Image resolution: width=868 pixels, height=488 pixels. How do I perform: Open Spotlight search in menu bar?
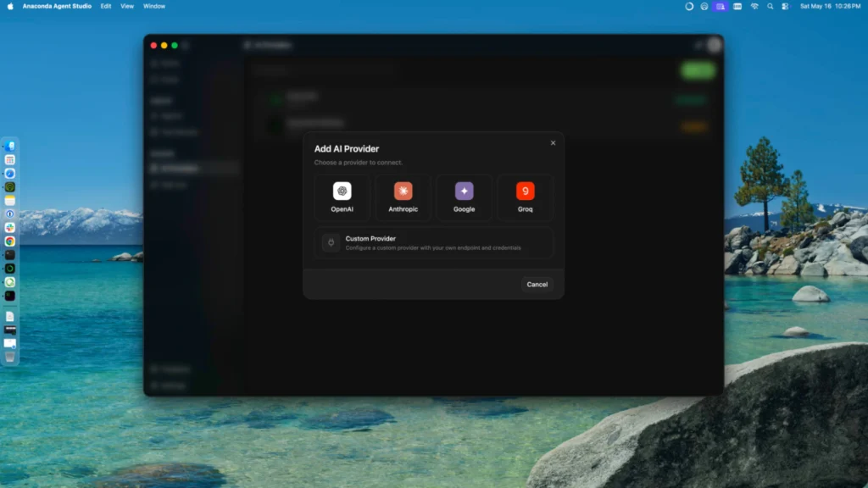tap(770, 6)
